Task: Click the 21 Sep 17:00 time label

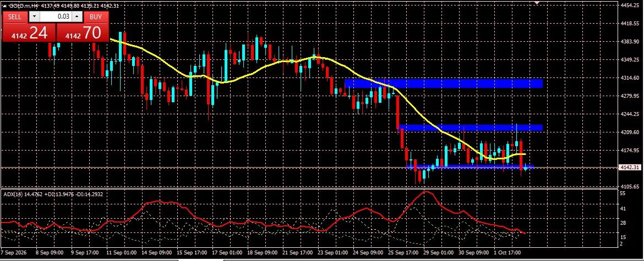Action: pos(298,253)
